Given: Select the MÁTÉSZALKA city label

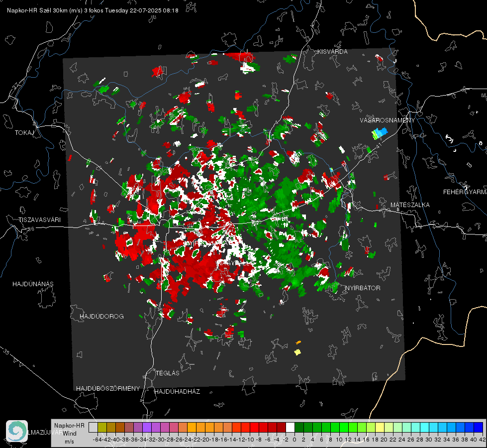Looking at the screenshot, I should point(410,205).
